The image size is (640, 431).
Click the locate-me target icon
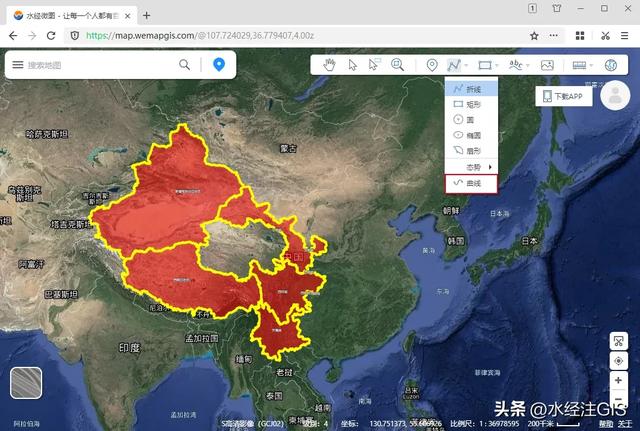(618, 361)
